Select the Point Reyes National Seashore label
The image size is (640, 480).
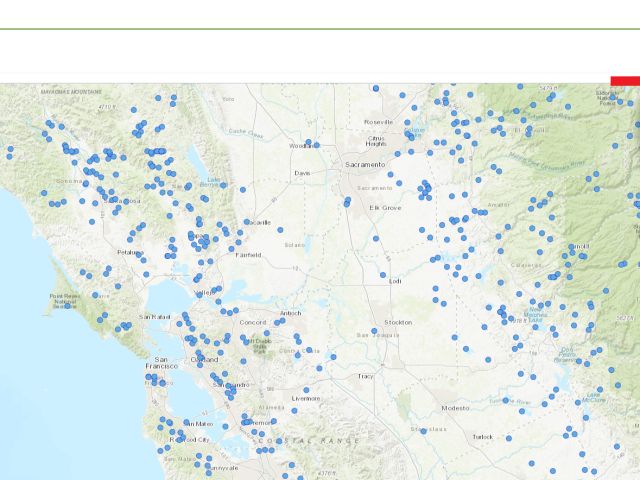63,301
